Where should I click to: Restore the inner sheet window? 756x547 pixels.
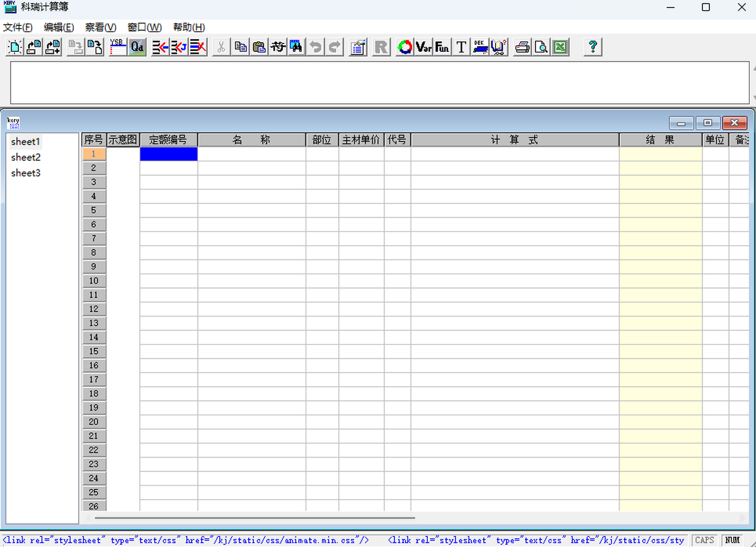[x=708, y=123]
